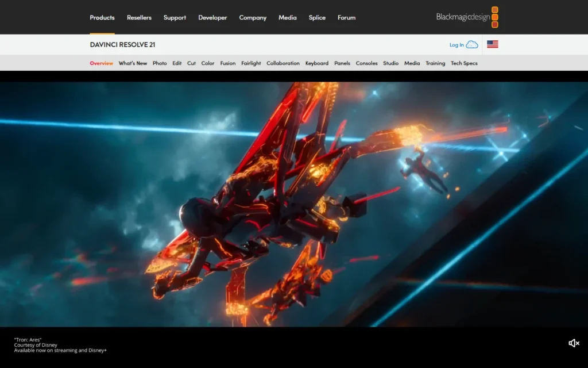
Task: Open the Products menu
Action: click(102, 17)
